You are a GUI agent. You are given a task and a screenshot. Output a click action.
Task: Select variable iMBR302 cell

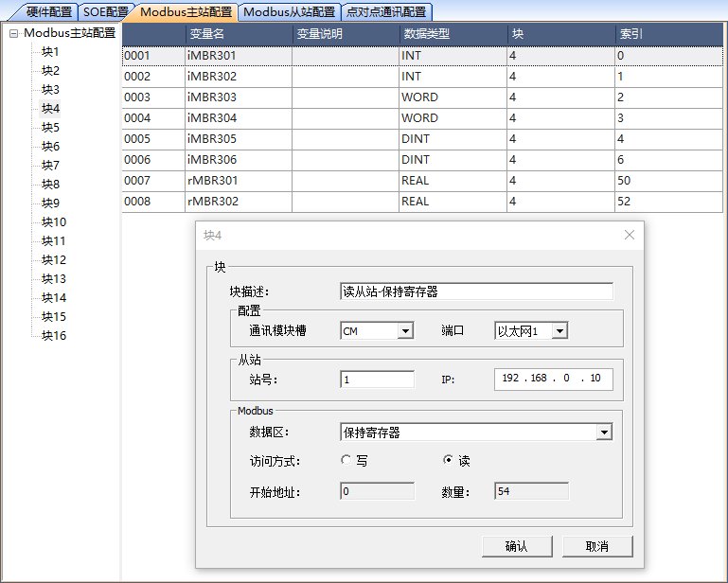click(x=239, y=77)
